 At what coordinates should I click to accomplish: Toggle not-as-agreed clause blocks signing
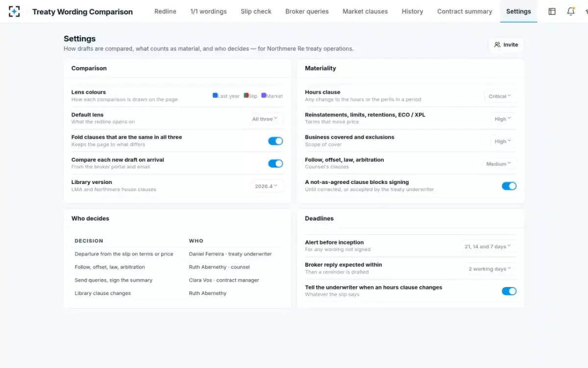point(509,186)
